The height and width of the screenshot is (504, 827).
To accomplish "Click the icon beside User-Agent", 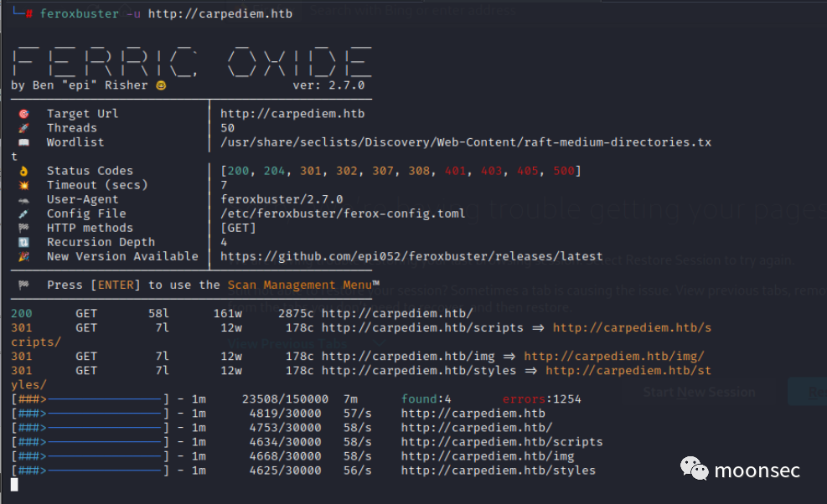I will [x=23, y=200].
